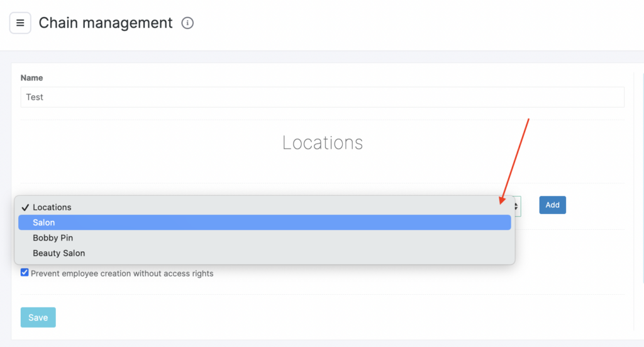Screen dimensions: 644x347
Task: Click the Name field label
Action: tap(31, 77)
